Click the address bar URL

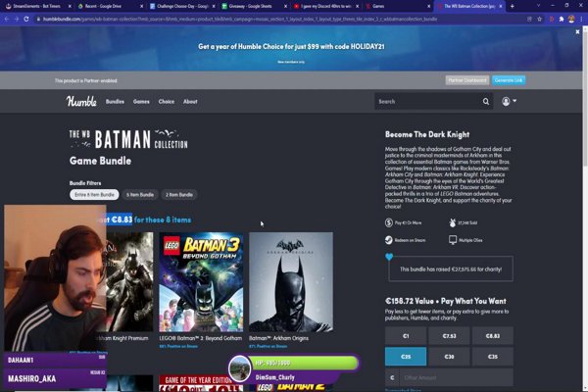[240, 19]
